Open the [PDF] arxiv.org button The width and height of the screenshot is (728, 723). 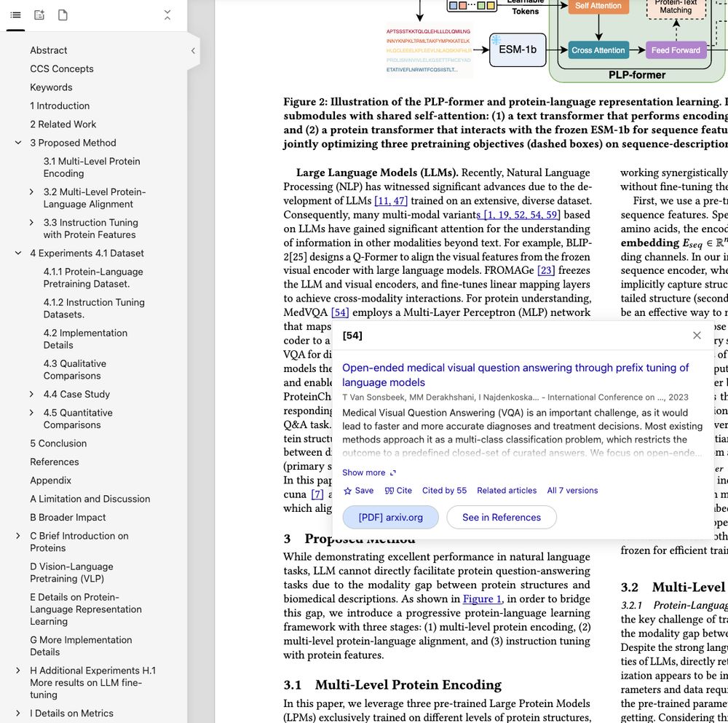pyautogui.click(x=390, y=517)
